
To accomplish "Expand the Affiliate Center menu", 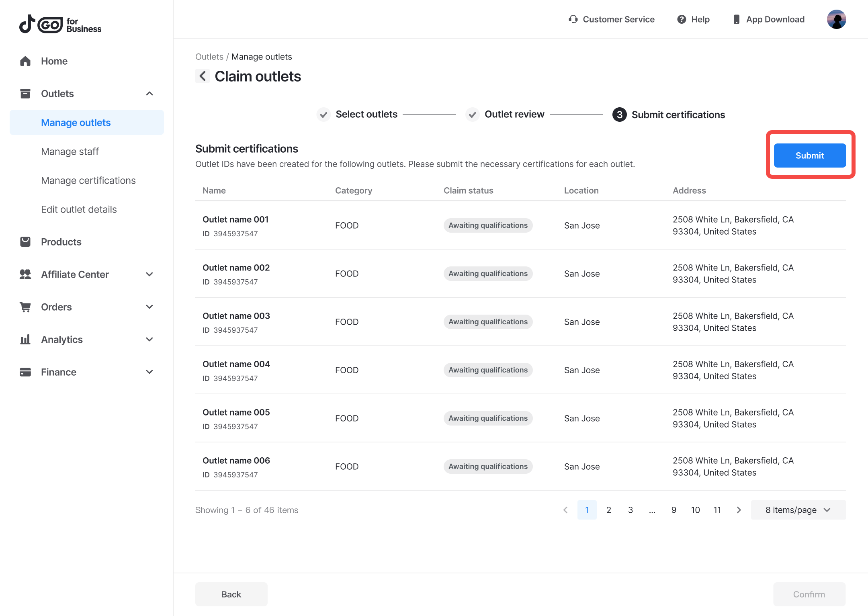I will pyautogui.click(x=149, y=274).
